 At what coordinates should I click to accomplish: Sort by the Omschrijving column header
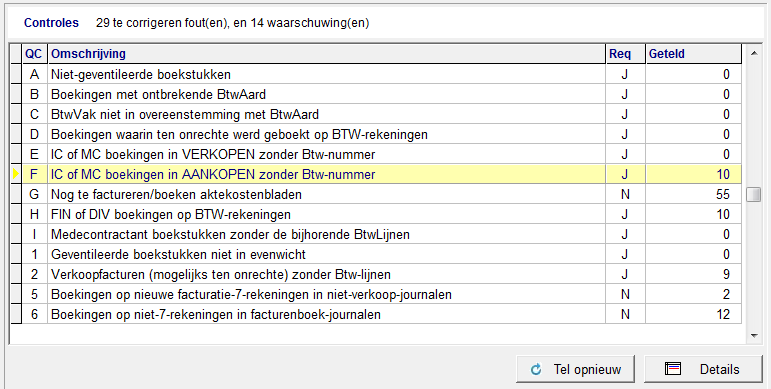[x=326, y=54]
